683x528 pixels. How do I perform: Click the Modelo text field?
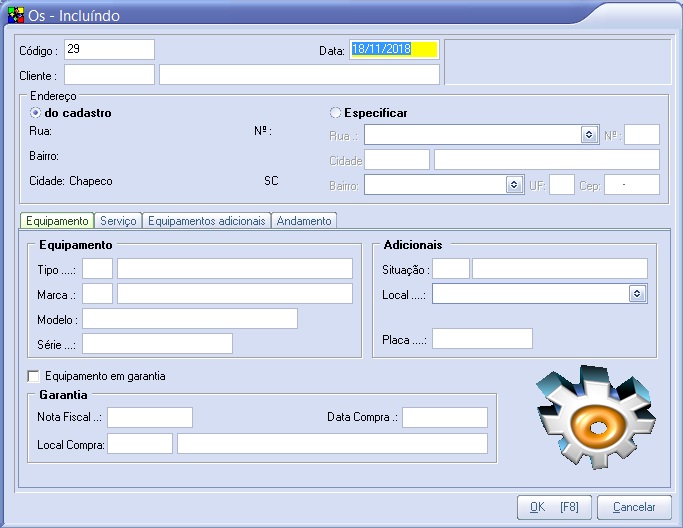point(190,318)
